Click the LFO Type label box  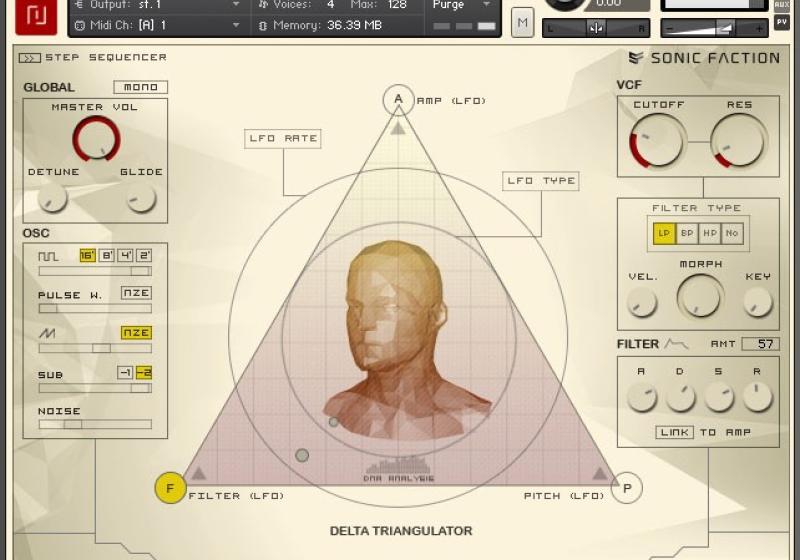[x=541, y=181]
